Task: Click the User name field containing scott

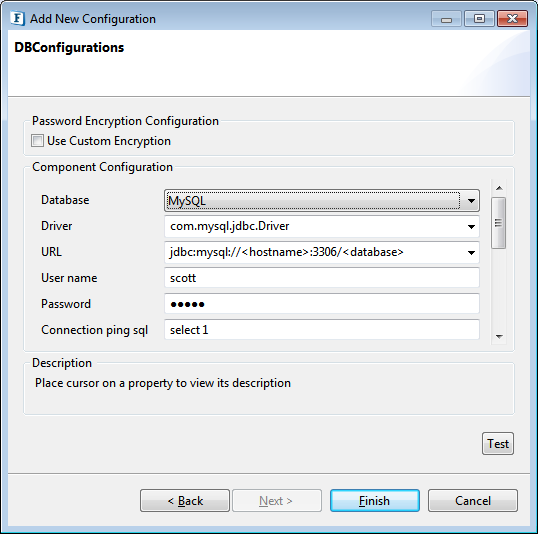Action: coord(321,278)
